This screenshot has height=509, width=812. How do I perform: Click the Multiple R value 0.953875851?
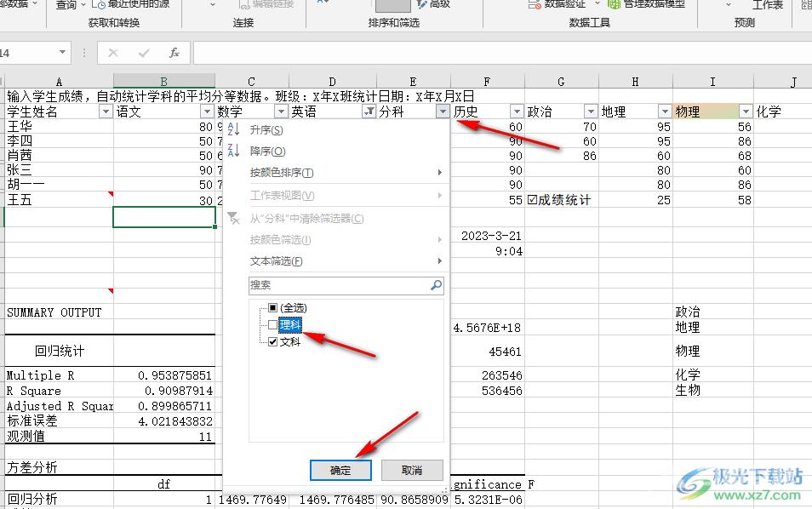[163, 375]
